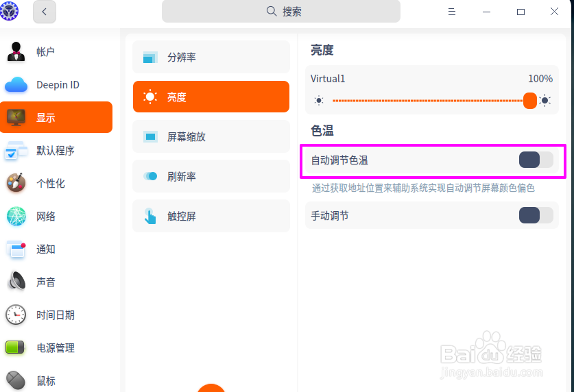Click the 通知 notification icon
Screen dimensions: 574x392
[x=16, y=249]
